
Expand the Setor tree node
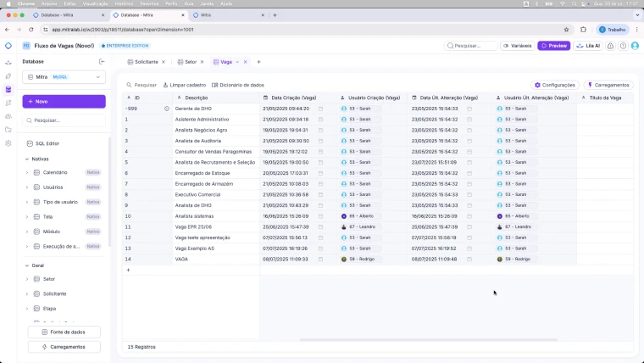coord(27,279)
